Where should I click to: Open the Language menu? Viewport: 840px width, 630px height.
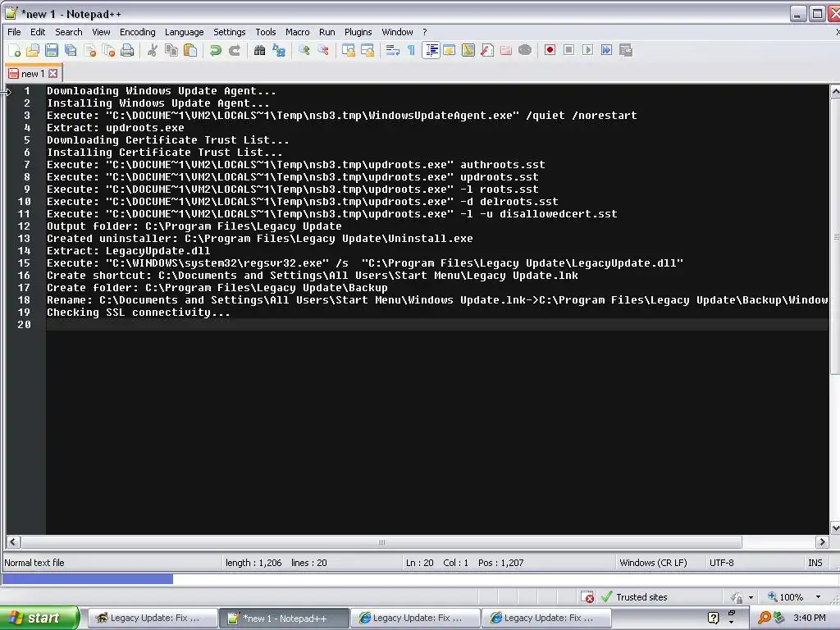pyautogui.click(x=184, y=32)
